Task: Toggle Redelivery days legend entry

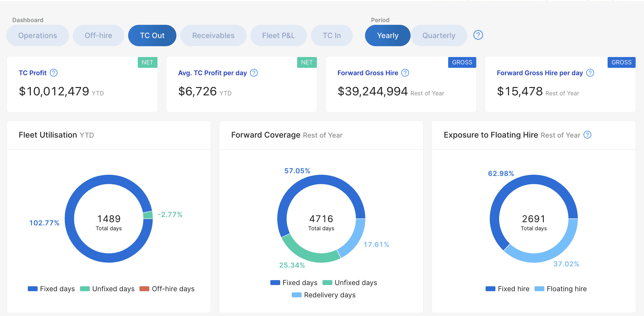Action: click(x=329, y=295)
